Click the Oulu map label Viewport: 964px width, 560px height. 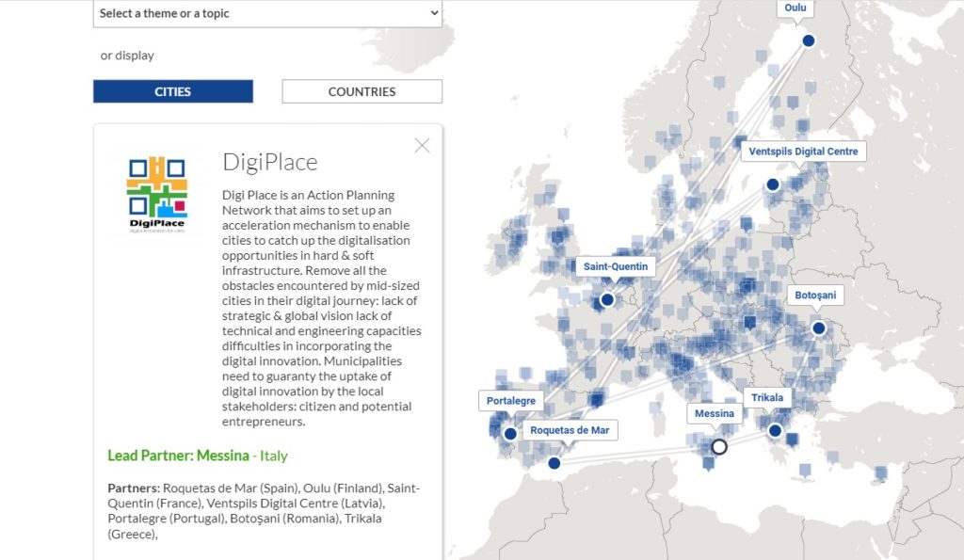pyautogui.click(x=795, y=8)
